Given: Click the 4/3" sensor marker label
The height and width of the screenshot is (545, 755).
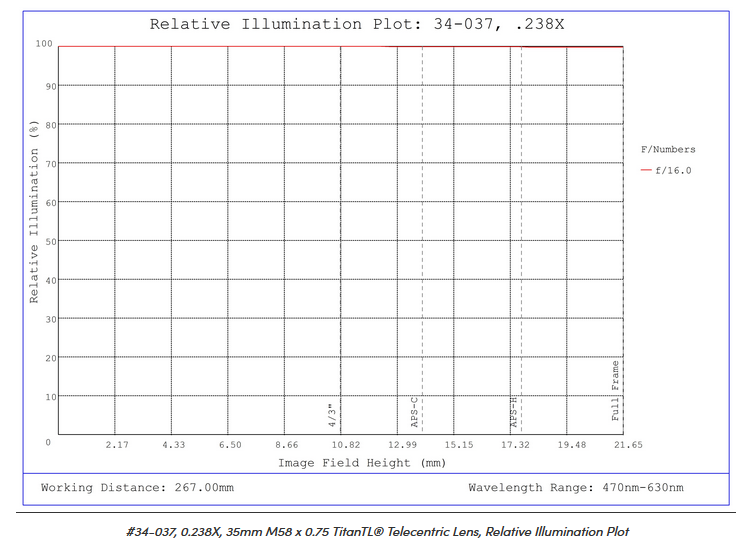Looking at the screenshot, I should coord(332,415).
